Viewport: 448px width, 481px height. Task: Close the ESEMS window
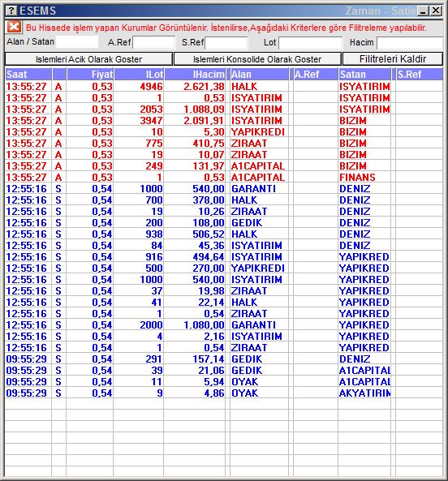[x=436, y=11]
